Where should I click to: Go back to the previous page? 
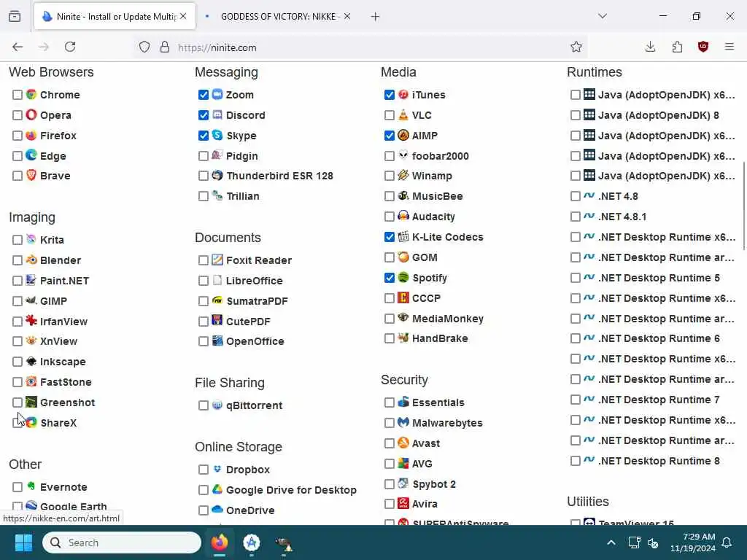click(x=18, y=47)
